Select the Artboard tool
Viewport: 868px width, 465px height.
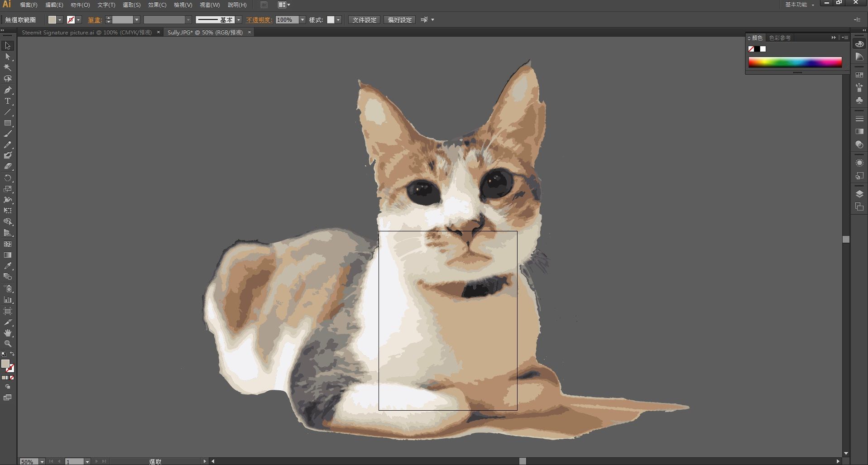[x=8, y=311]
